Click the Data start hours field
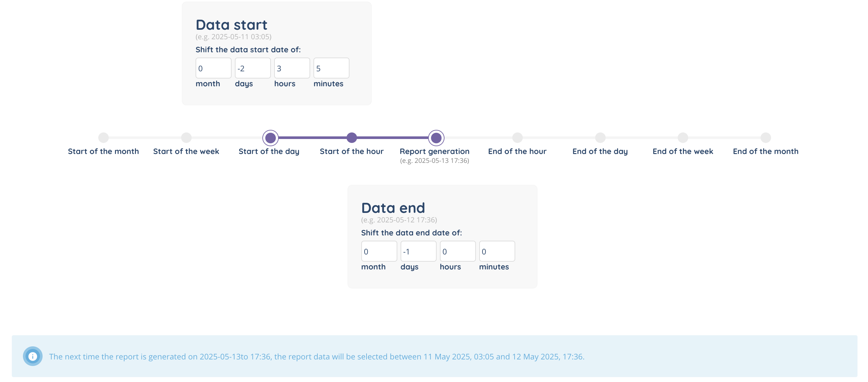Image resolution: width=868 pixels, height=382 pixels. (x=292, y=68)
